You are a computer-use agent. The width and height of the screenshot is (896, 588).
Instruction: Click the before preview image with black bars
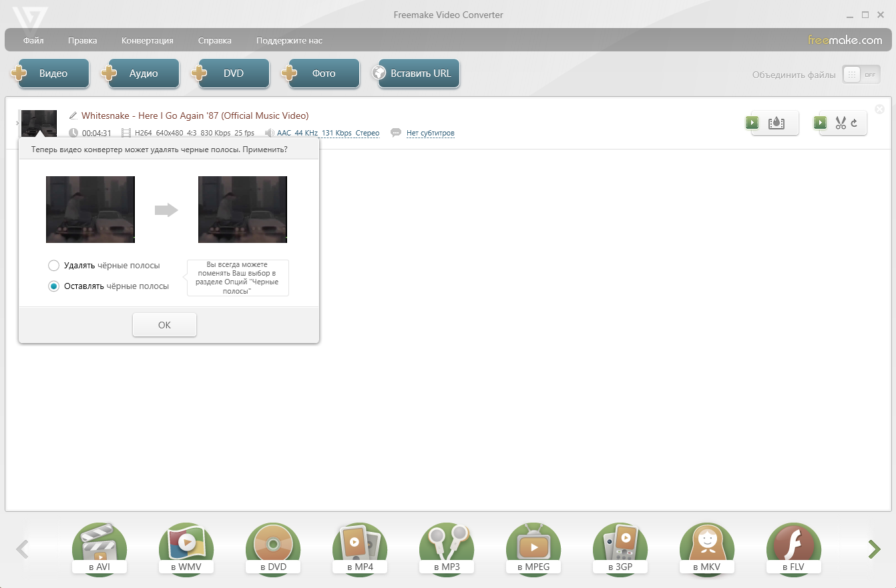[90, 210]
